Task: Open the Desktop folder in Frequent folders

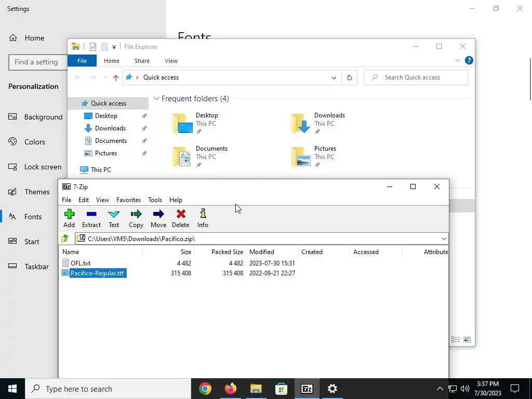Action: point(196,123)
